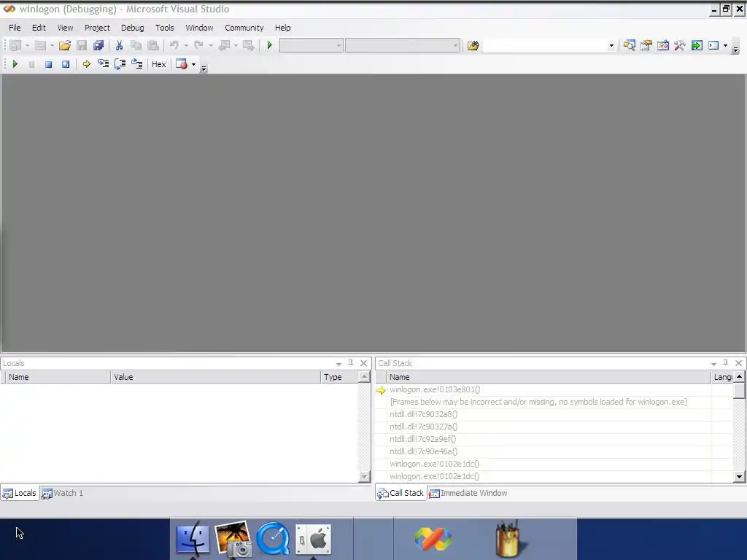Click the Redo arrow icon
This screenshot has height=560, width=747.
tap(198, 45)
